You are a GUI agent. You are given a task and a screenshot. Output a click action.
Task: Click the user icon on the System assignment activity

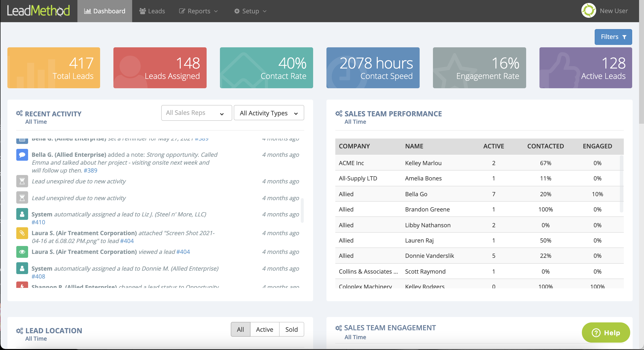pos(22,214)
